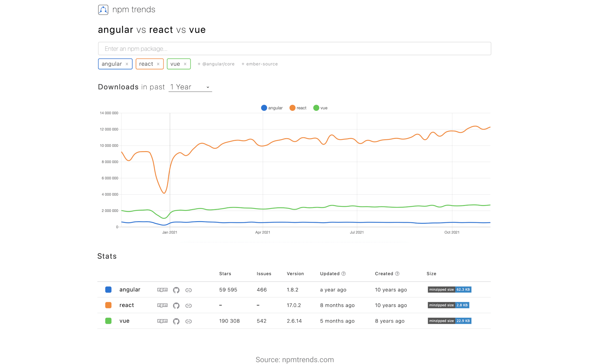
Task: Click angular version 1.8.2
Action: pyautogui.click(x=292, y=290)
